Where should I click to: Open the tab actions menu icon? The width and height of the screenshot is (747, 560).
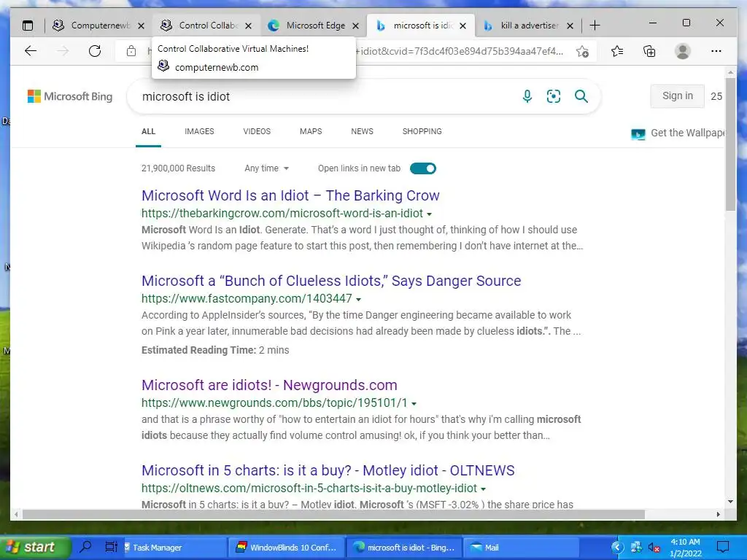pyautogui.click(x=28, y=26)
